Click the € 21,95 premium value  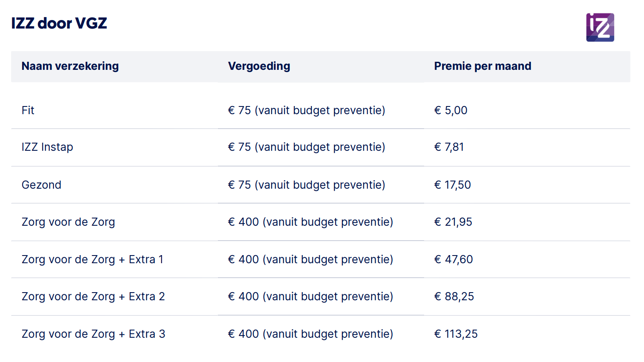tap(453, 222)
